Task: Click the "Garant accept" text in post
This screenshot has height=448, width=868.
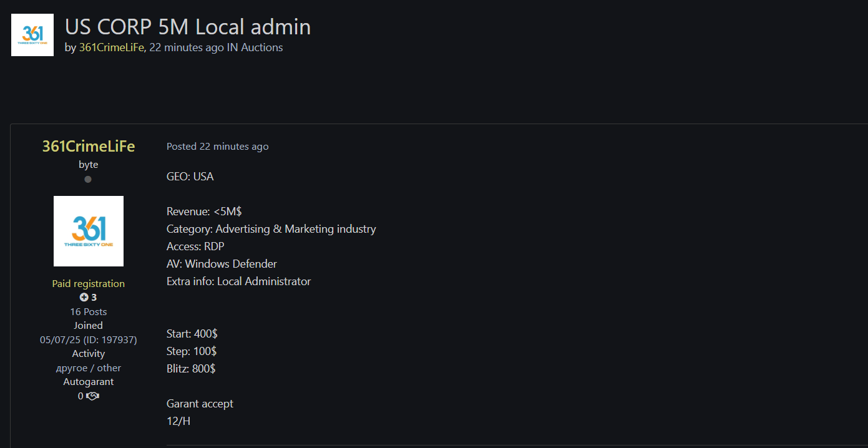Action: (x=200, y=404)
